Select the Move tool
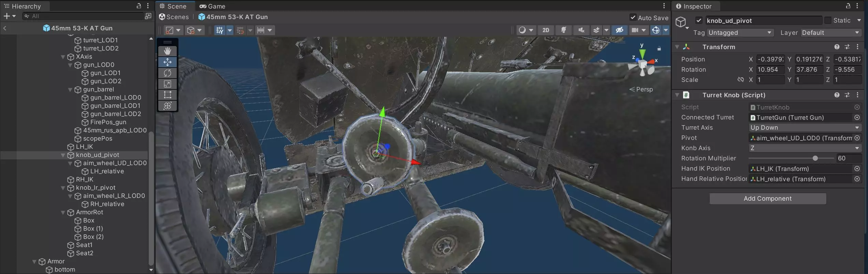This screenshot has height=274, width=868. click(167, 62)
